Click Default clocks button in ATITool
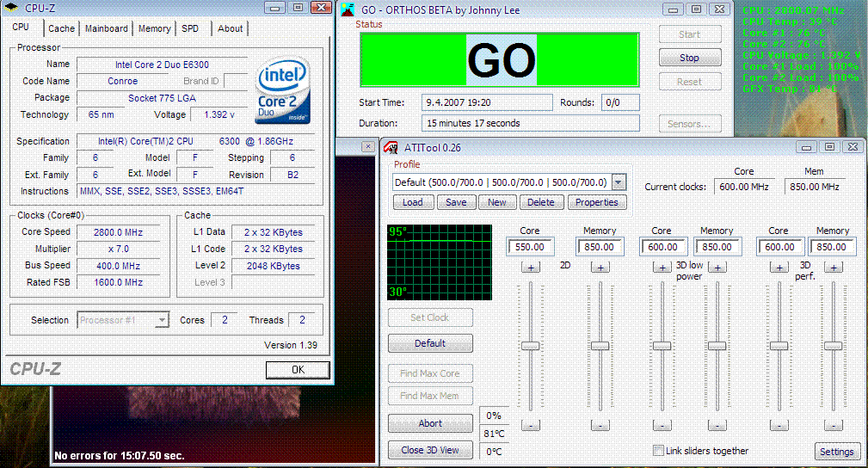Image resolution: width=868 pixels, height=468 pixels. click(x=430, y=343)
